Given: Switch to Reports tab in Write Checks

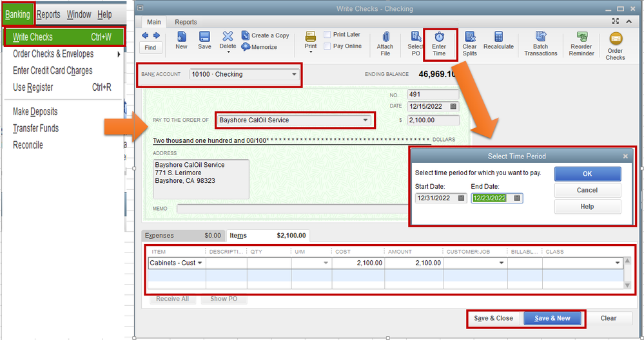Looking at the screenshot, I should [186, 22].
